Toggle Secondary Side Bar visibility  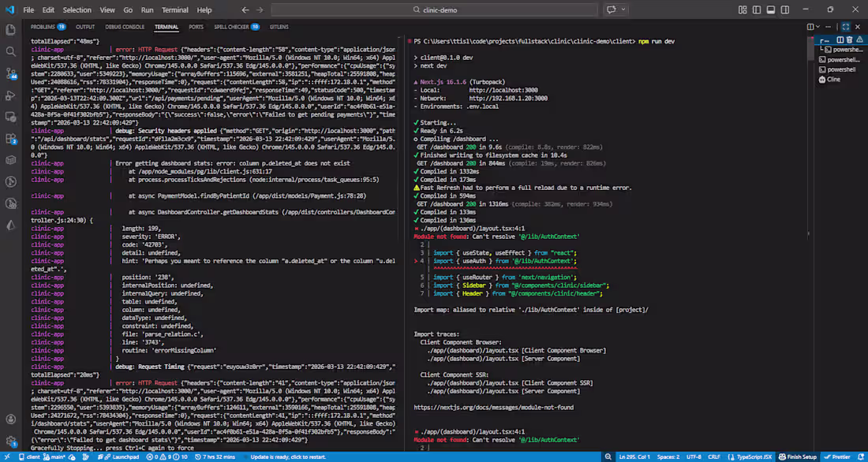coord(785,9)
